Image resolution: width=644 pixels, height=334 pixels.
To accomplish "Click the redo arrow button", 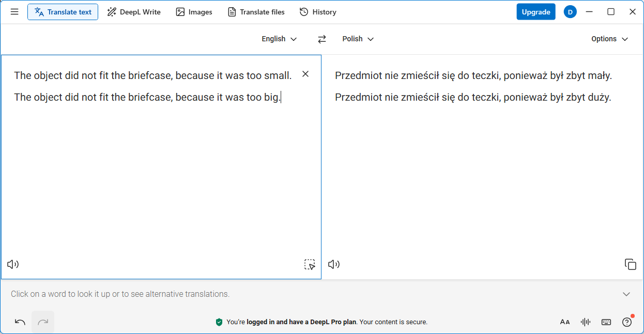I will [x=43, y=322].
